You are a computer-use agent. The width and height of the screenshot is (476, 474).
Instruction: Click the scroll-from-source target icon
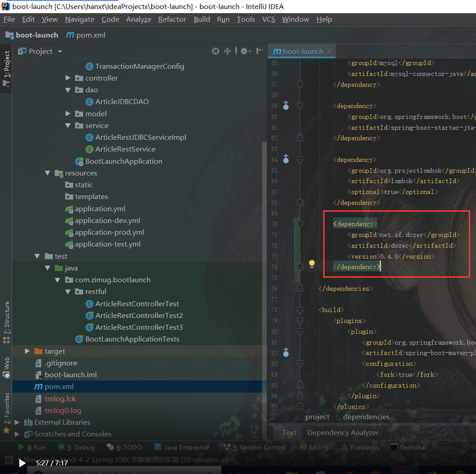pyautogui.click(x=216, y=51)
